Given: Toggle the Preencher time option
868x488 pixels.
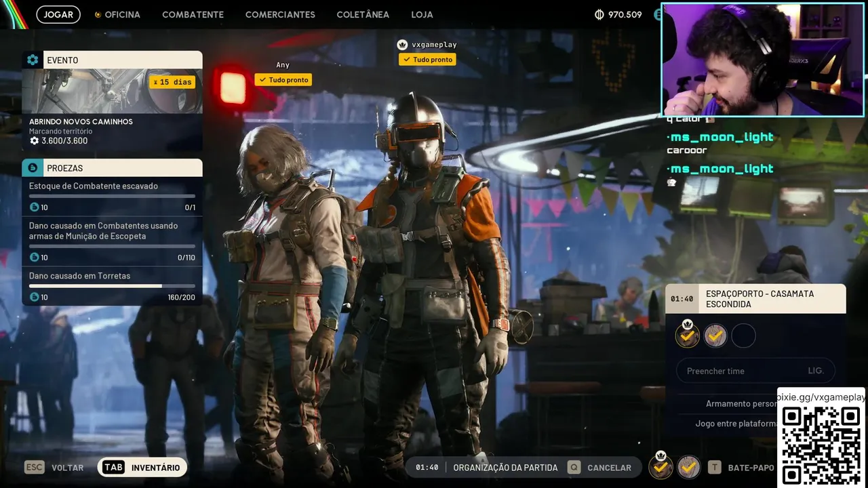Looking at the screenshot, I should 755,371.
